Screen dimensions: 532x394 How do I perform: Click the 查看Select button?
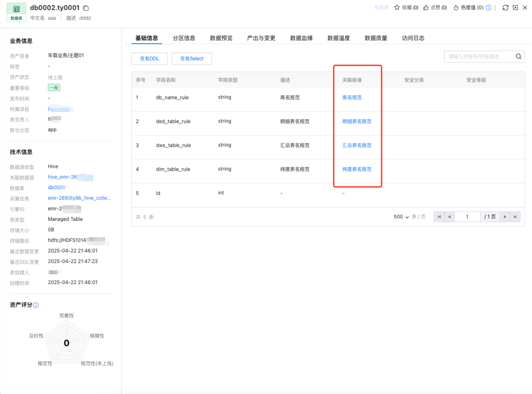point(191,59)
